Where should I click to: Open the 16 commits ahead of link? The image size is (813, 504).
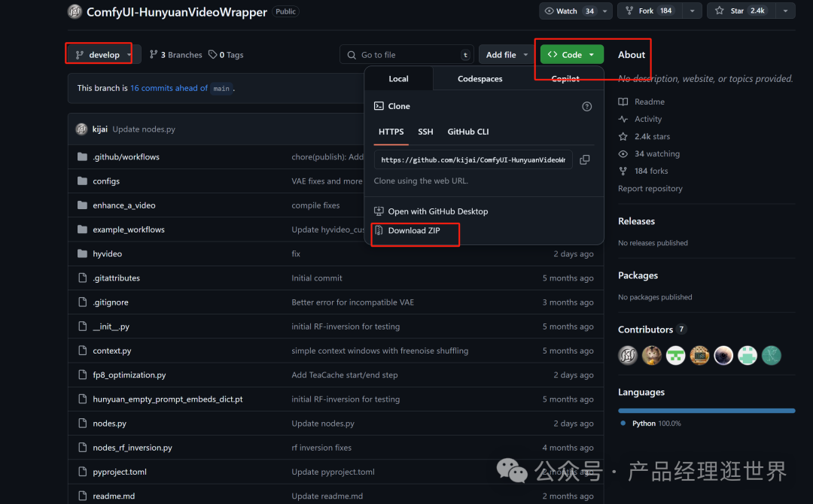pyautogui.click(x=169, y=88)
